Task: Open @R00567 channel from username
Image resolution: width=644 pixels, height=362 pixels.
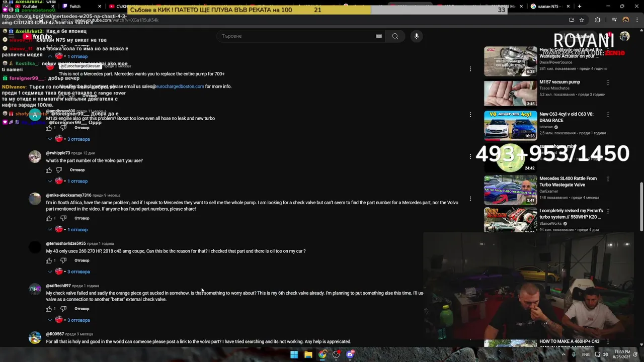Action: point(55,334)
